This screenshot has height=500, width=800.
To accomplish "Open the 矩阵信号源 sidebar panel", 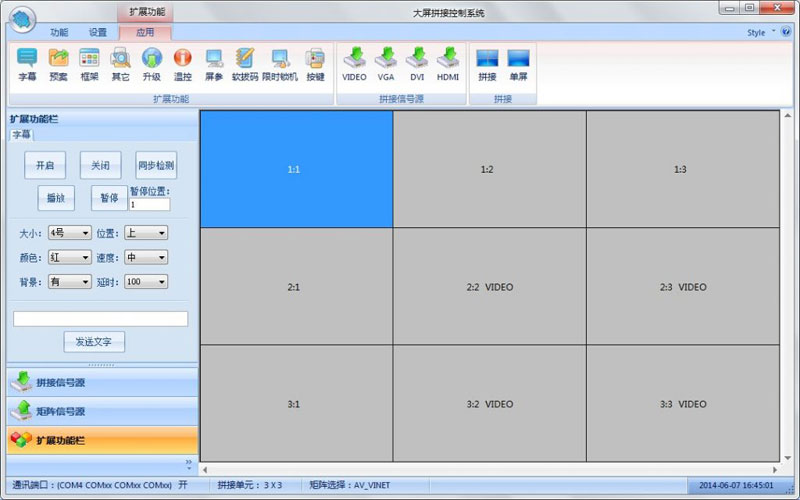I will [x=102, y=411].
